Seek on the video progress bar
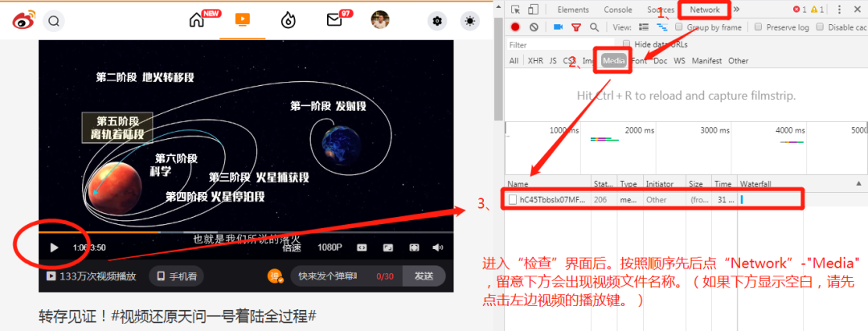The image size is (868, 331). point(246,232)
